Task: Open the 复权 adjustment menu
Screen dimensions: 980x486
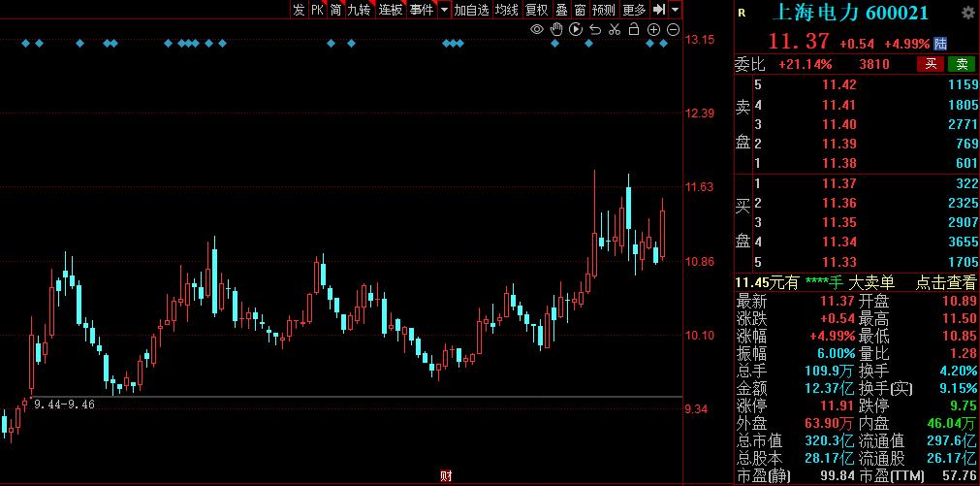Action: 536,10
